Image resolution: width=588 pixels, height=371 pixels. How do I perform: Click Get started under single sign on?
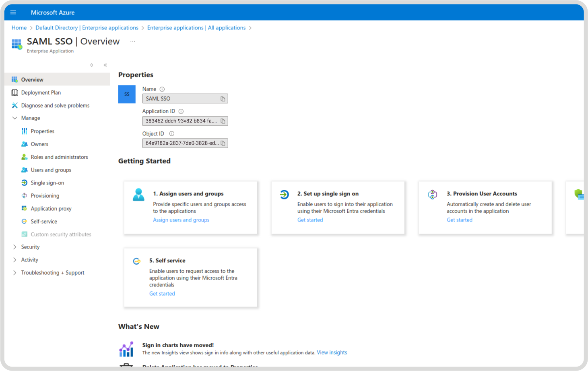(310, 220)
